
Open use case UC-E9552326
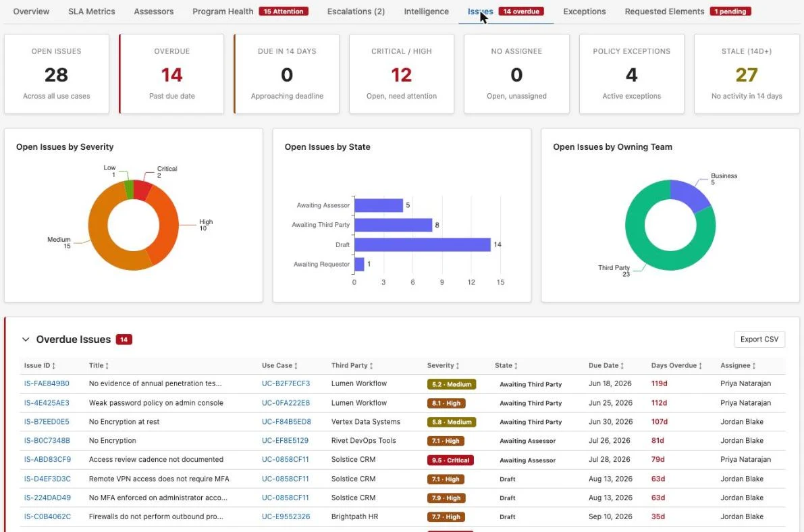pos(286,516)
